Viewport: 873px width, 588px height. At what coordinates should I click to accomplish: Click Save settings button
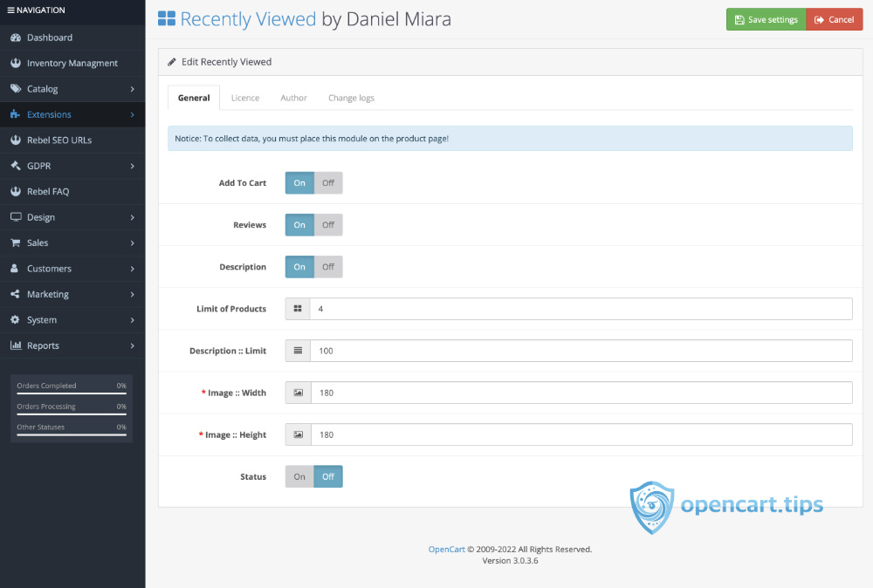tap(766, 19)
